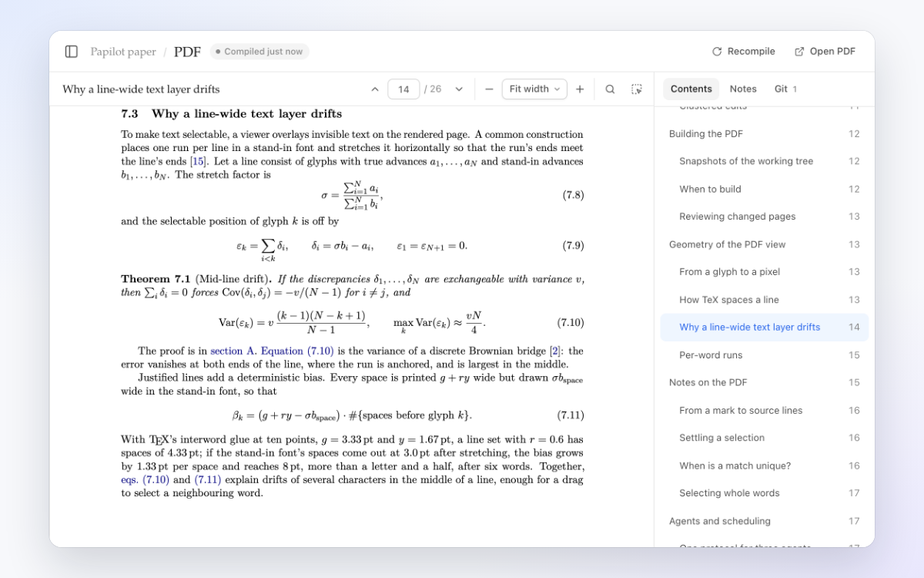The image size is (924, 578).
Task: Open Geometry of the PDF view entry
Action: click(764, 244)
